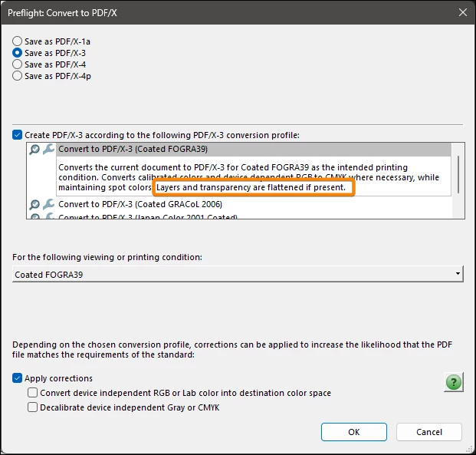Screen dimensions: 476x455
Task: Select Convert to PDF/X-3 (Coated GRACoL 2006) profile
Action: (x=140, y=204)
